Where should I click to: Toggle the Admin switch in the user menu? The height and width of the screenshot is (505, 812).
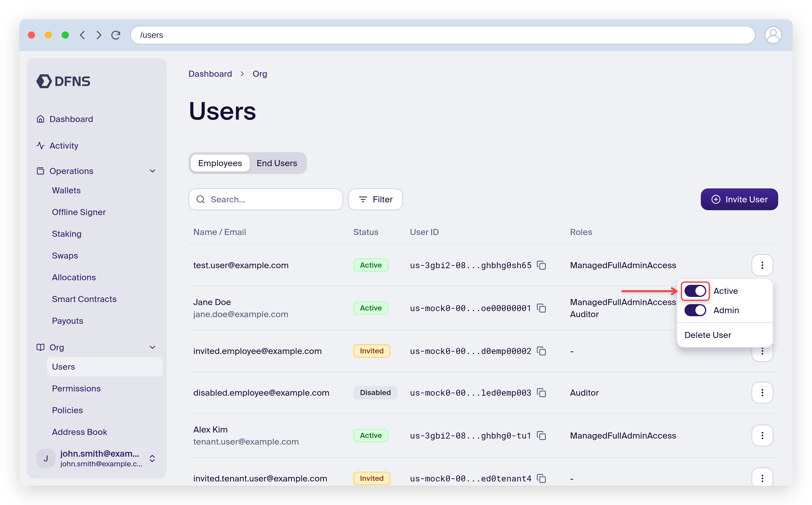click(x=695, y=310)
